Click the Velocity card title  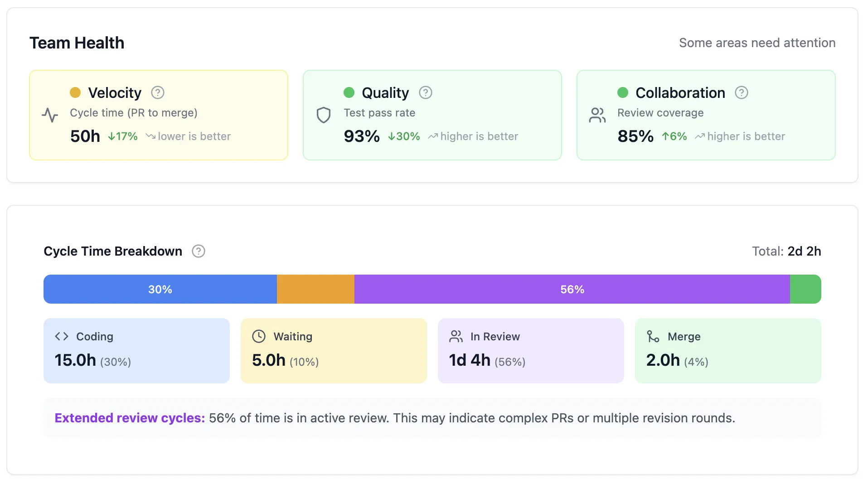tap(115, 92)
